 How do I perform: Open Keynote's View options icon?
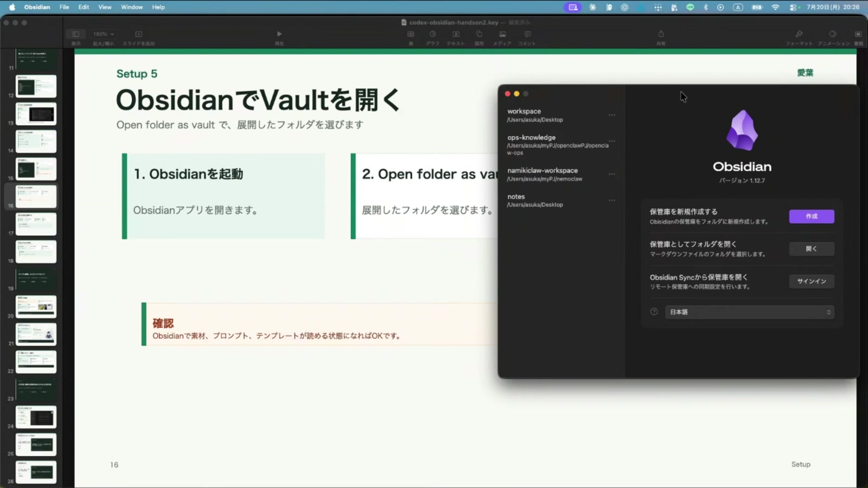pyautogui.click(x=76, y=34)
